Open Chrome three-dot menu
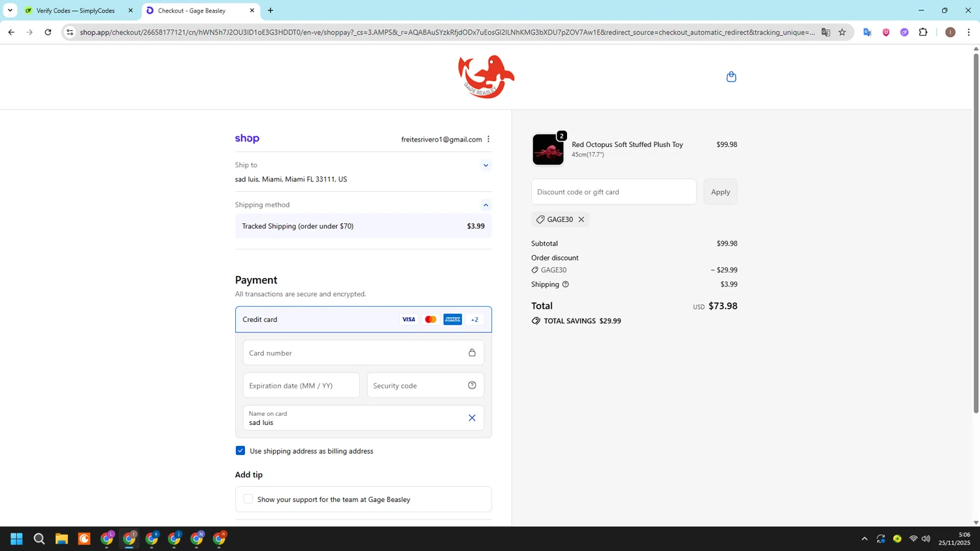 point(969,32)
